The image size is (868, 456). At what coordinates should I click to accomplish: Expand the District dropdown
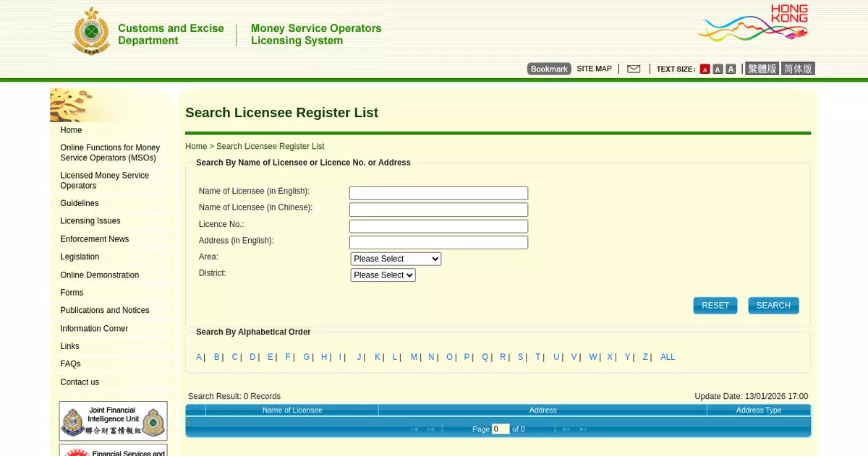pos(383,275)
